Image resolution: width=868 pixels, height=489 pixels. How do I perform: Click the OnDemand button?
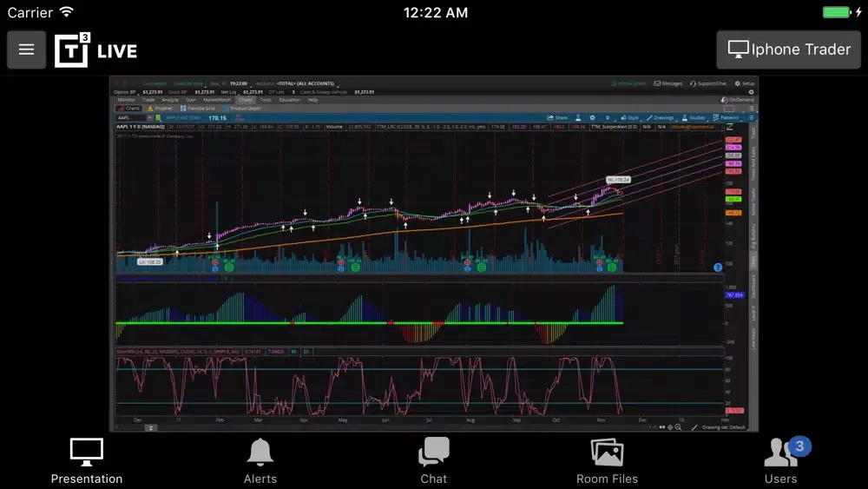[x=738, y=100]
